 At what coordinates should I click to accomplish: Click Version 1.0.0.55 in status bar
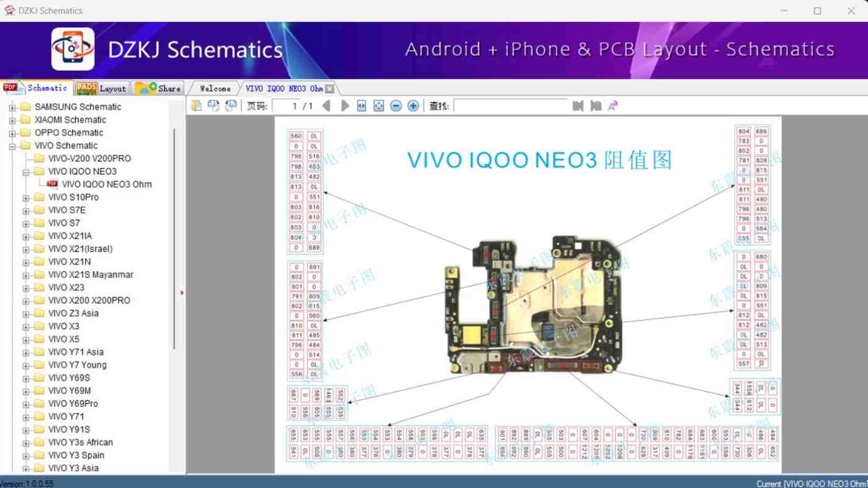(27, 484)
